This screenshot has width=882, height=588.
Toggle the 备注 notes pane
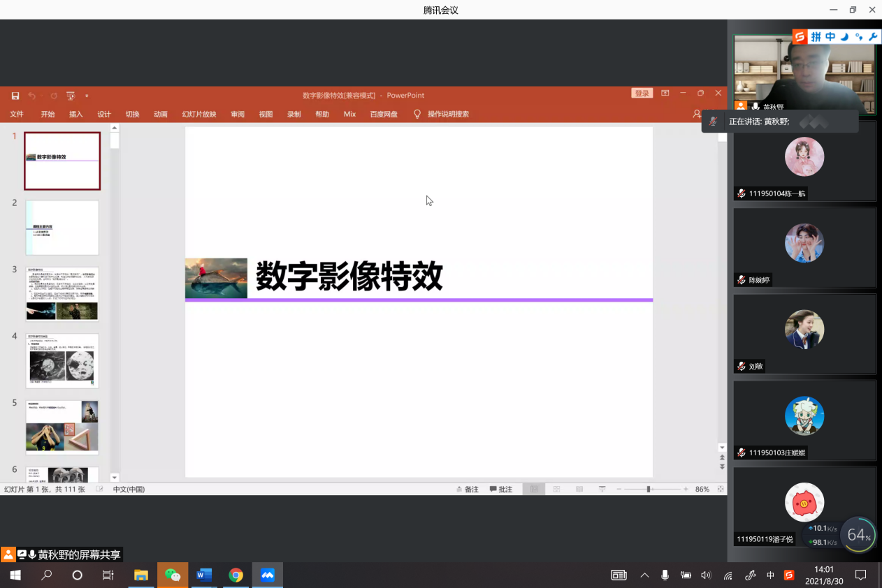point(468,490)
